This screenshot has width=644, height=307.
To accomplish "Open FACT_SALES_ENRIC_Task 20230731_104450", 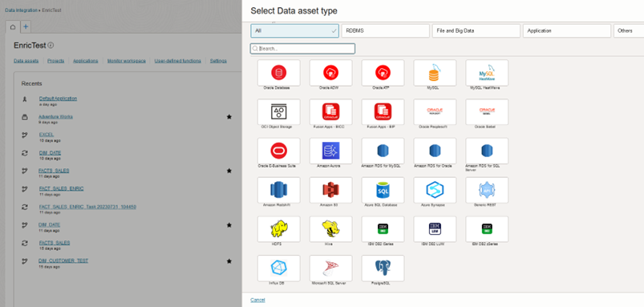I will tap(87, 207).
